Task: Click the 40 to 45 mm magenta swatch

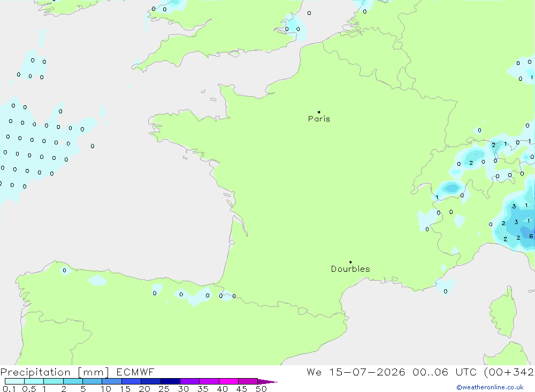Action: [228, 381]
